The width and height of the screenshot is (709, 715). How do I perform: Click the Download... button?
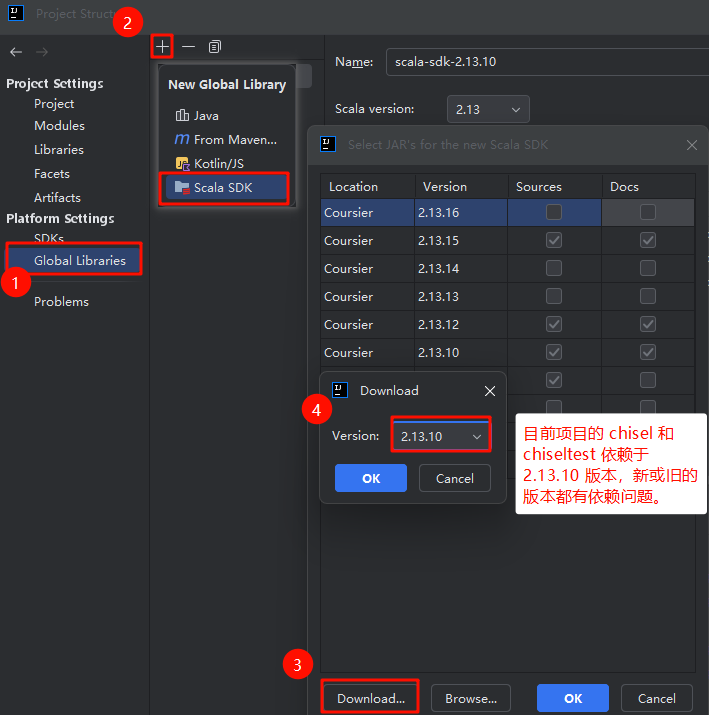tap(370, 698)
